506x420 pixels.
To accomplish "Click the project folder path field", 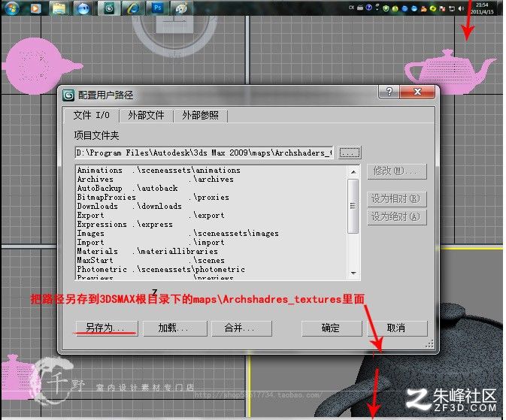I will [x=204, y=153].
